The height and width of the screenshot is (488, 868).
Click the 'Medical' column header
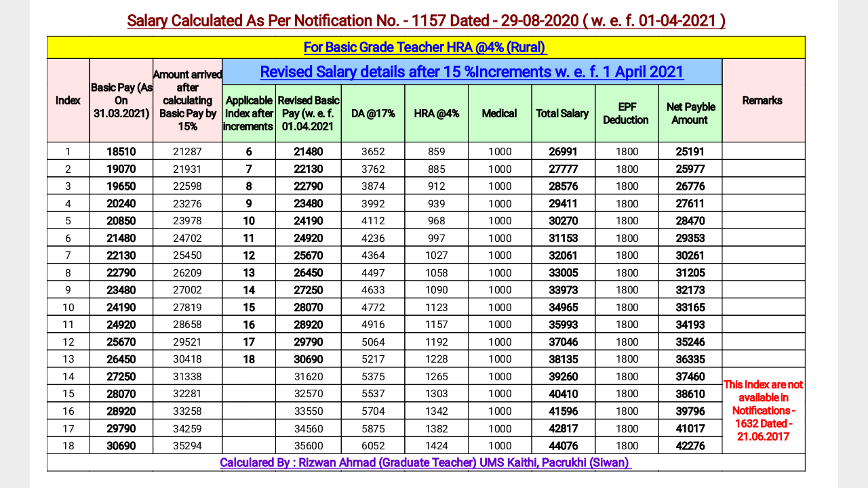(500, 113)
